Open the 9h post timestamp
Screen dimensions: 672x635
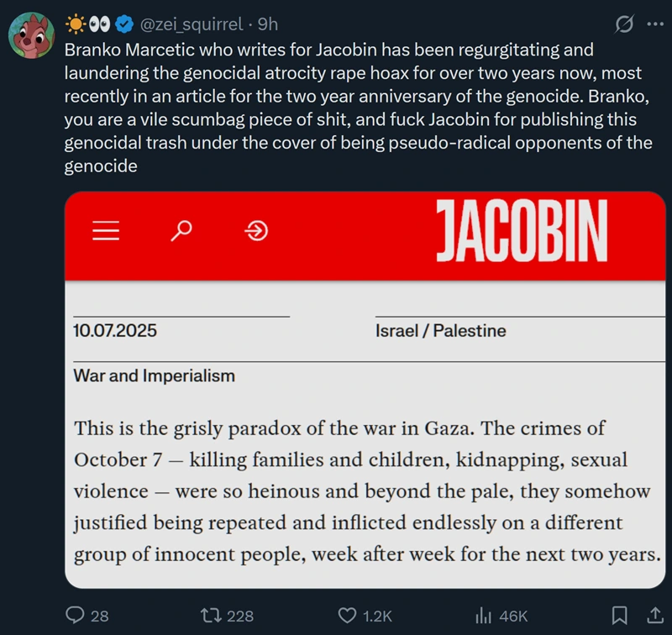267,24
